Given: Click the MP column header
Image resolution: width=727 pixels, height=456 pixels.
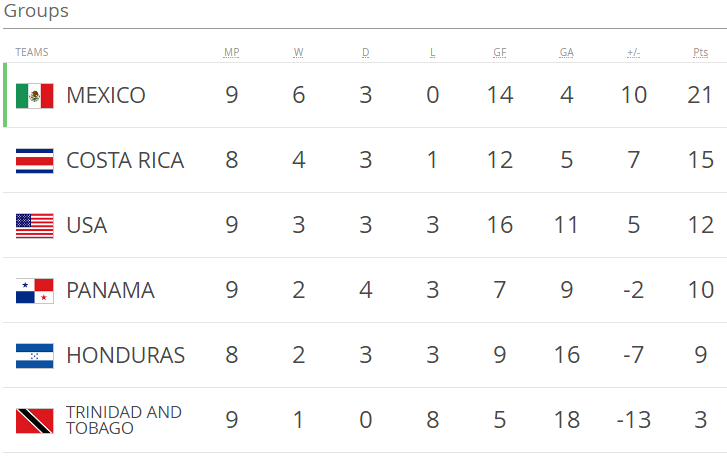Looking at the screenshot, I should 232,52.
